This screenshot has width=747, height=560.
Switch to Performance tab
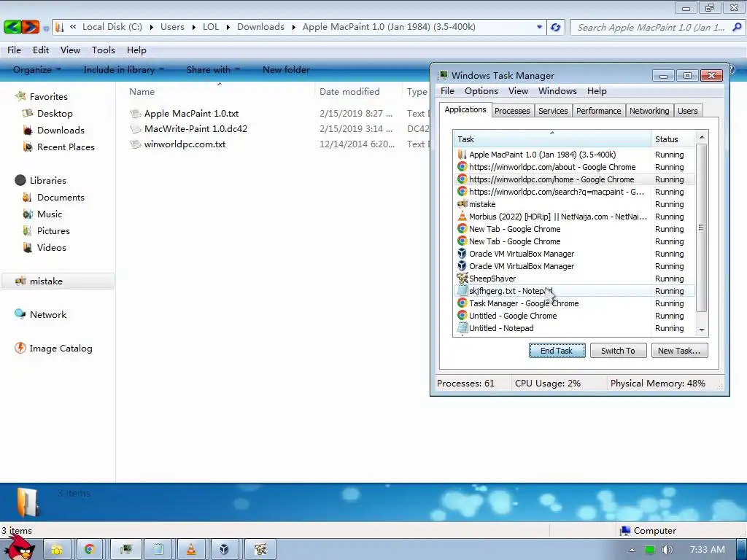coord(598,111)
